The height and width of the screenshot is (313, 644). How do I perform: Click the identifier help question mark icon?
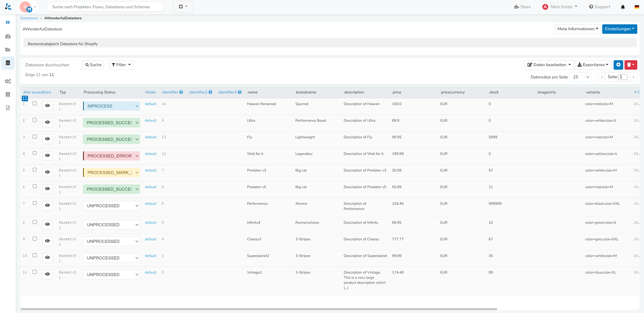[181, 92]
